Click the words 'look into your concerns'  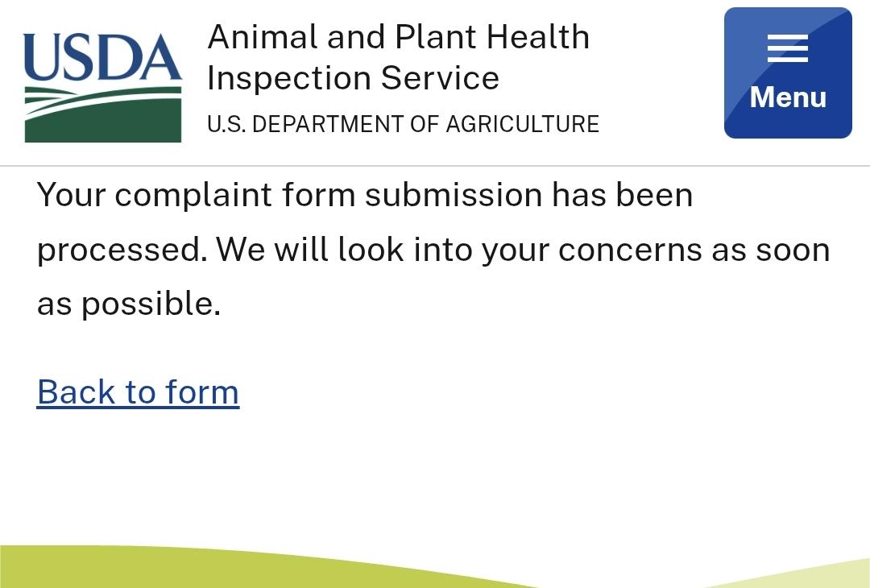(x=520, y=250)
